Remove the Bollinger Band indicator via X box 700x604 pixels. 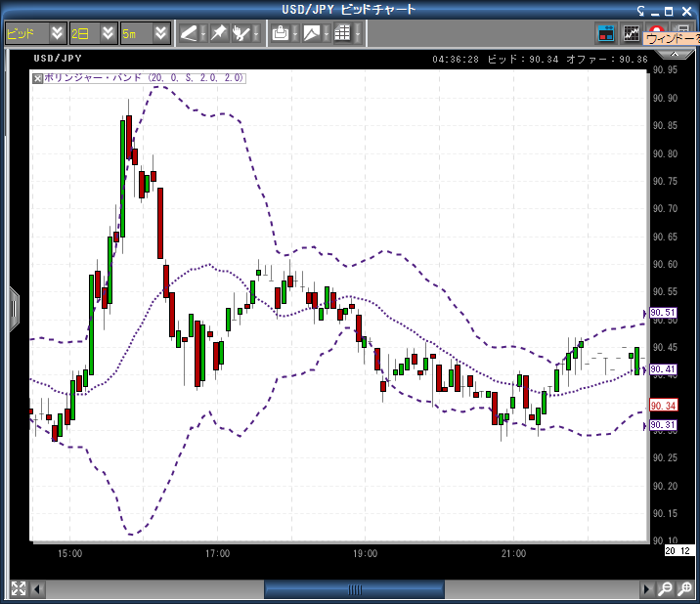tap(37, 77)
